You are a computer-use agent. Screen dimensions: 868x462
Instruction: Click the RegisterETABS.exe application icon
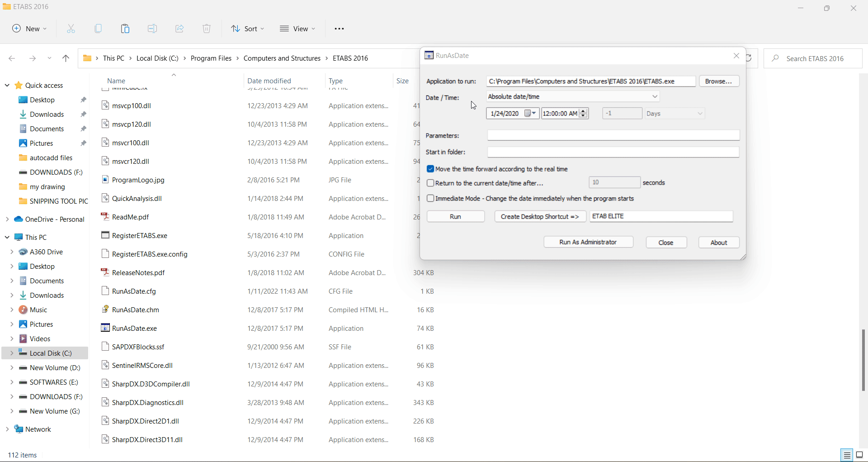click(105, 235)
